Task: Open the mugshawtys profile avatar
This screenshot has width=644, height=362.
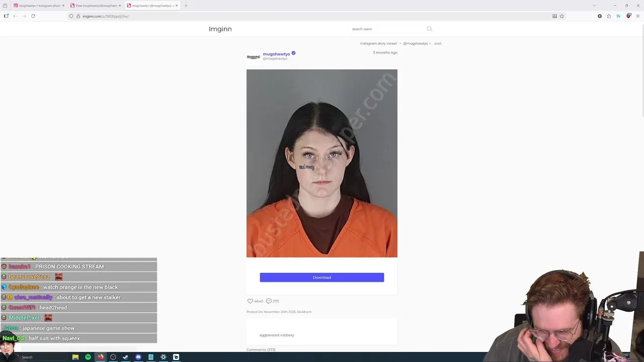Action: point(254,56)
